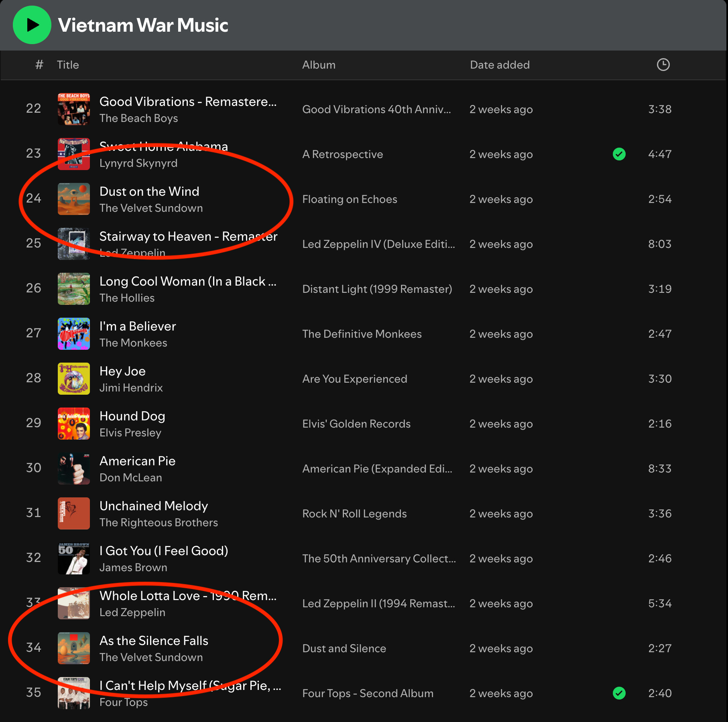Toggle saved checkmark for Sweet Home Alabama
This screenshot has height=722, width=728.
pyautogui.click(x=619, y=154)
